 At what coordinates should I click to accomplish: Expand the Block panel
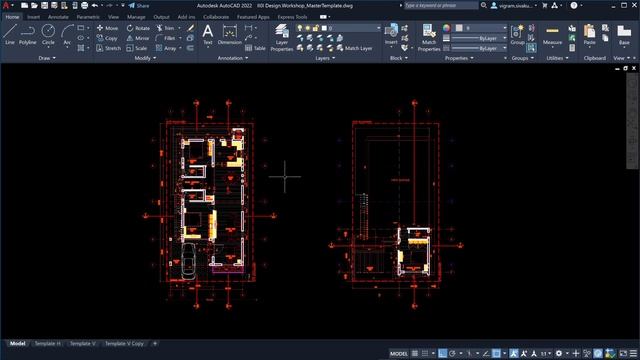pyautogui.click(x=399, y=58)
